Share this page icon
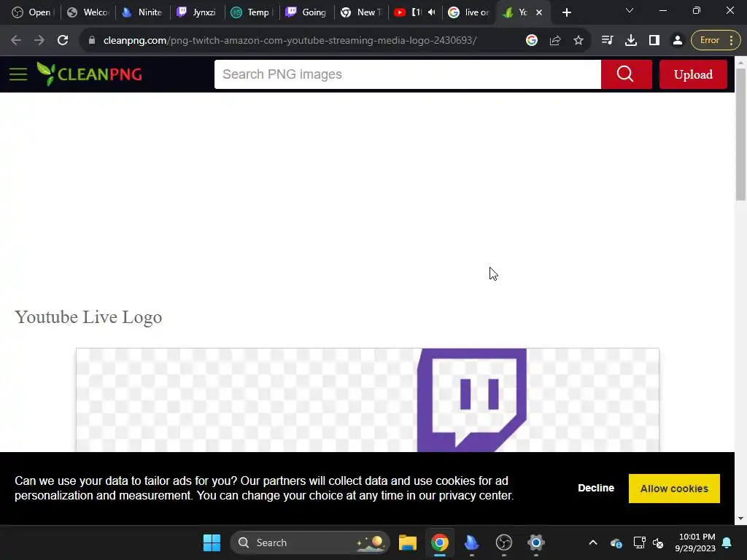 [555, 41]
